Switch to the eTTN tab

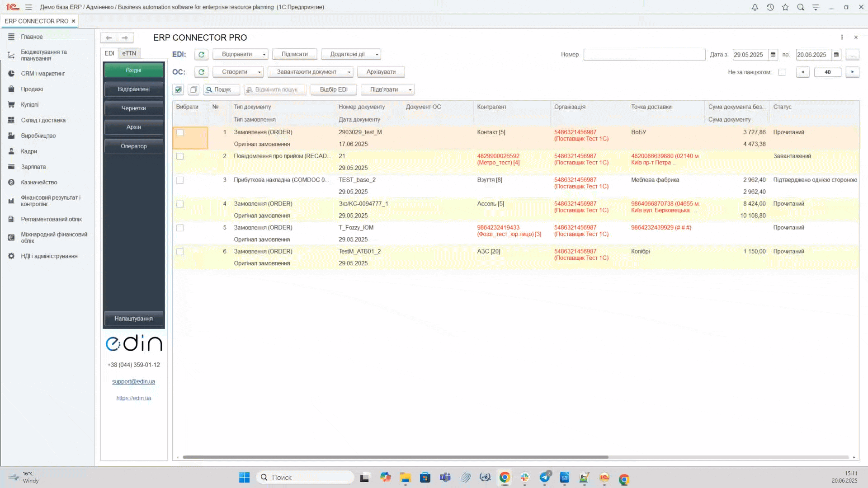pyautogui.click(x=129, y=53)
